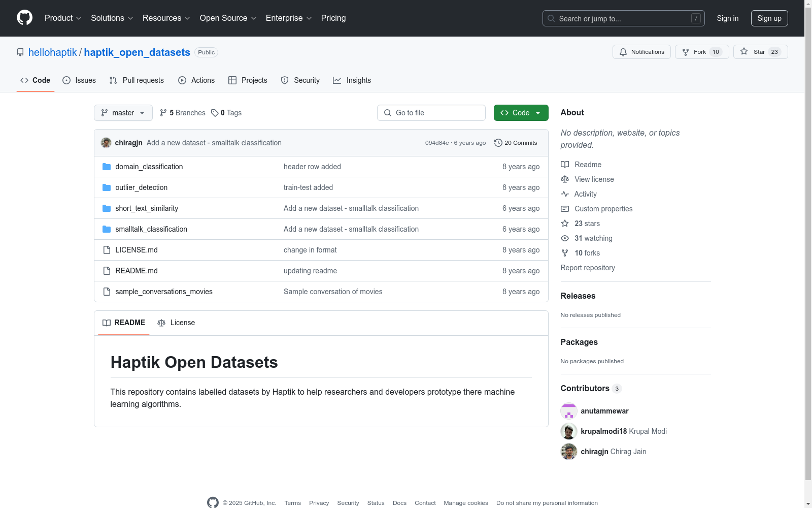
Task: Click the 'Sample conversation of movies' commit message
Action: click(x=333, y=292)
